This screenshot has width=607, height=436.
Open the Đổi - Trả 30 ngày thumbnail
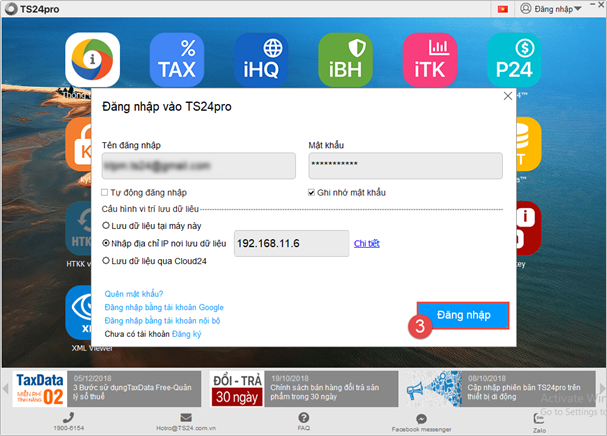(x=237, y=389)
